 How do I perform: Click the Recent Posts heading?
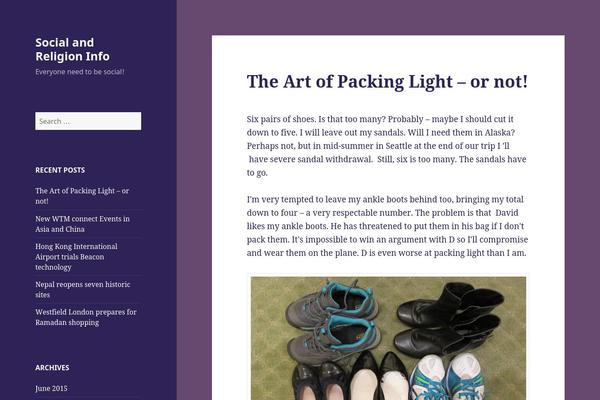(x=60, y=170)
